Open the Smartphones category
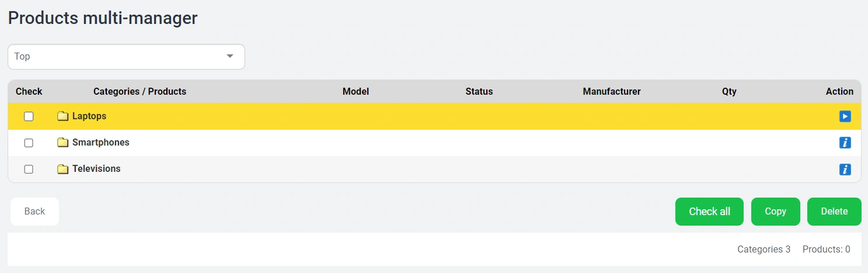868x273 pixels. (x=100, y=143)
